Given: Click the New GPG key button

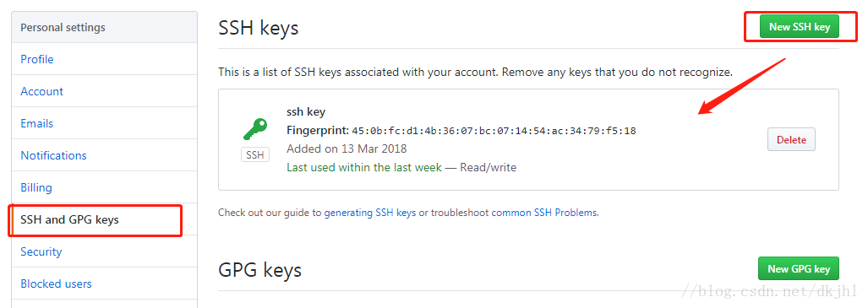Looking at the screenshot, I should [x=798, y=268].
